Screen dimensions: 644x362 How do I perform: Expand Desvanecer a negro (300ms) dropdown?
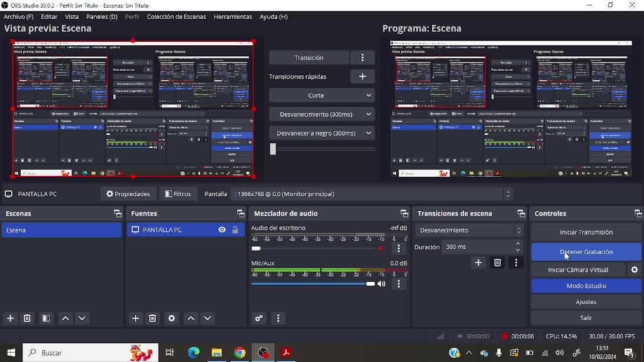[321, 133]
